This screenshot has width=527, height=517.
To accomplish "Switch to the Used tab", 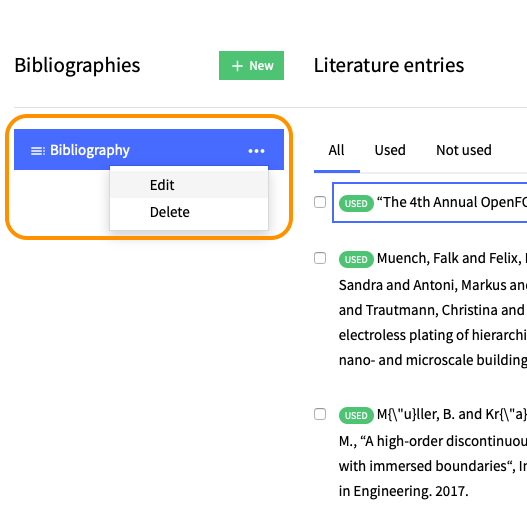I will tap(390, 150).
